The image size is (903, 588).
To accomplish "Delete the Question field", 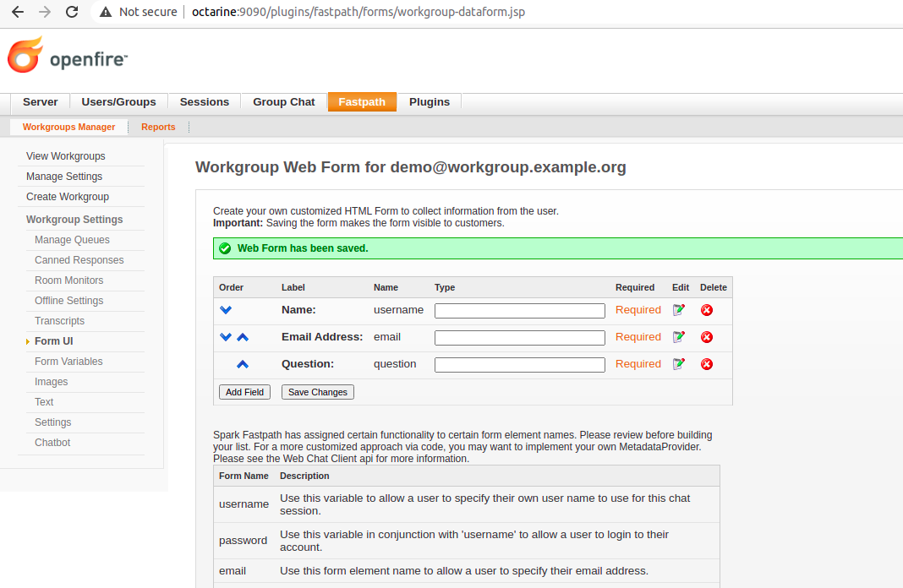I will [707, 364].
